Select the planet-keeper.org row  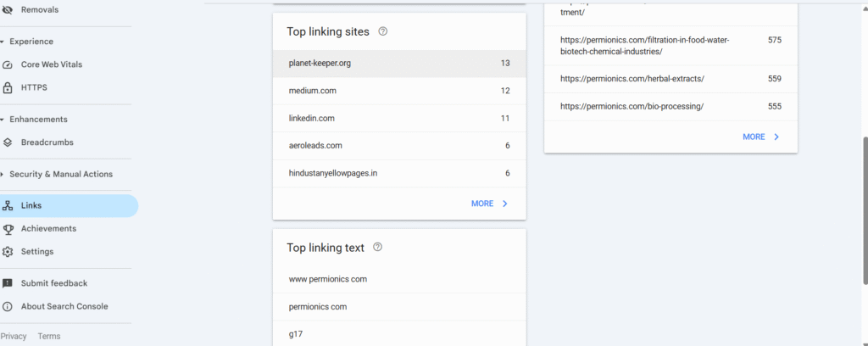pyautogui.click(x=398, y=63)
